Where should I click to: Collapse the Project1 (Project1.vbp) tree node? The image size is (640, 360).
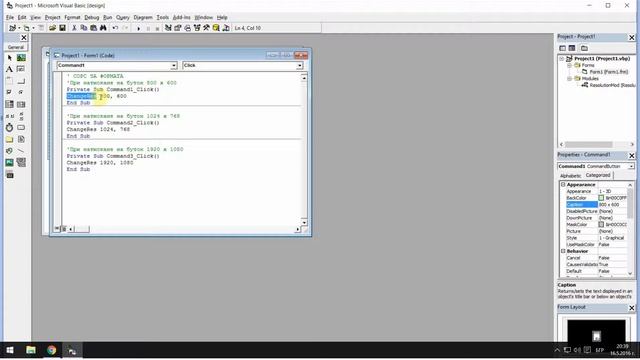562,59
